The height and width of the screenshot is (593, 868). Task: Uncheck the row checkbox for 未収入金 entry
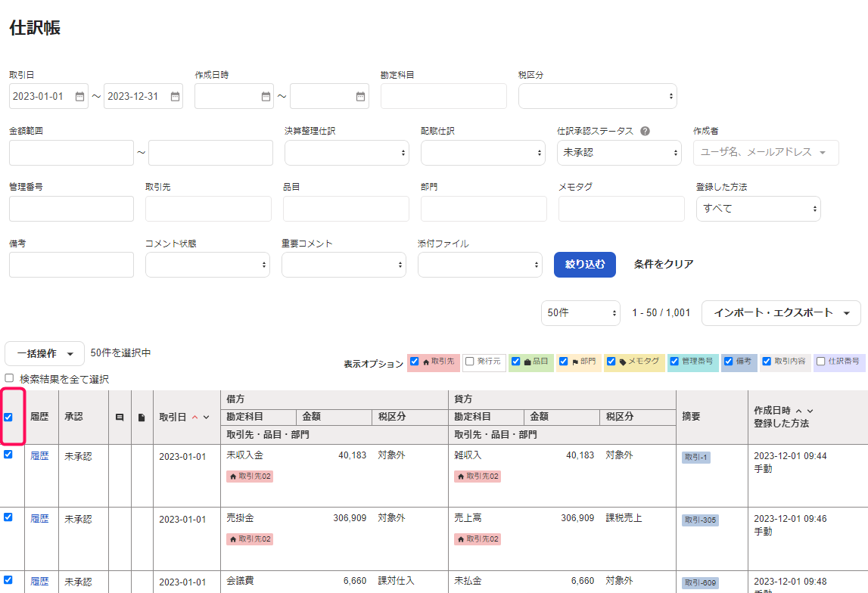(8, 454)
